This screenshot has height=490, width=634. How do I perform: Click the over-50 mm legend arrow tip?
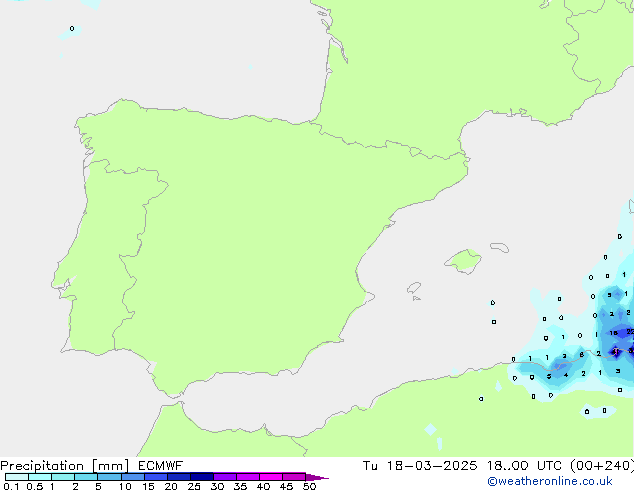point(317,477)
